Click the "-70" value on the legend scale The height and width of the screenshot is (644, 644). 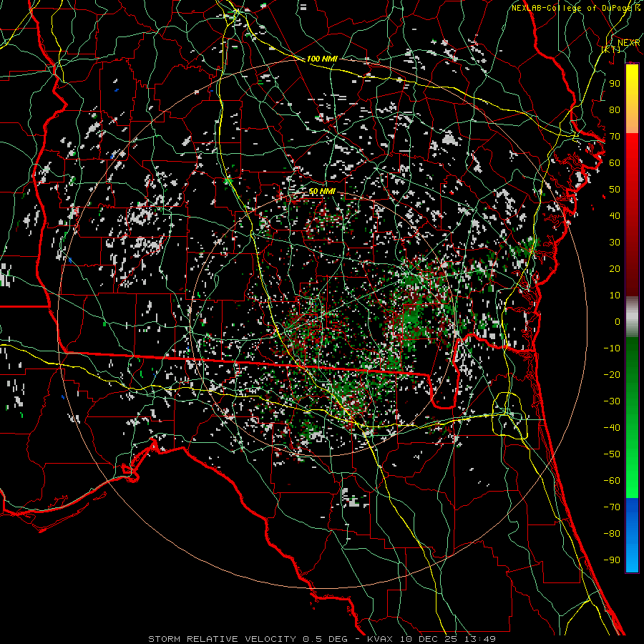[612, 507]
